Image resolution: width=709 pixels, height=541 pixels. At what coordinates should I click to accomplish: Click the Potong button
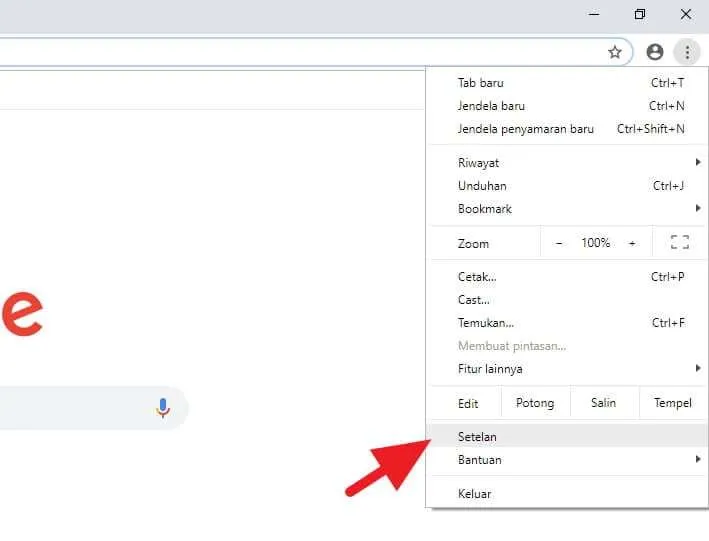pyautogui.click(x=535, y=403)
